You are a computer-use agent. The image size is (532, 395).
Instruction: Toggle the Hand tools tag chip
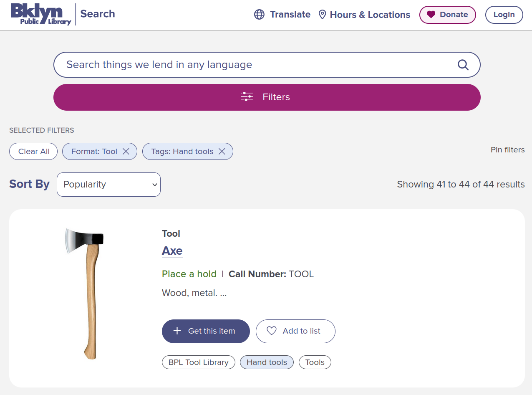(267, 362)
